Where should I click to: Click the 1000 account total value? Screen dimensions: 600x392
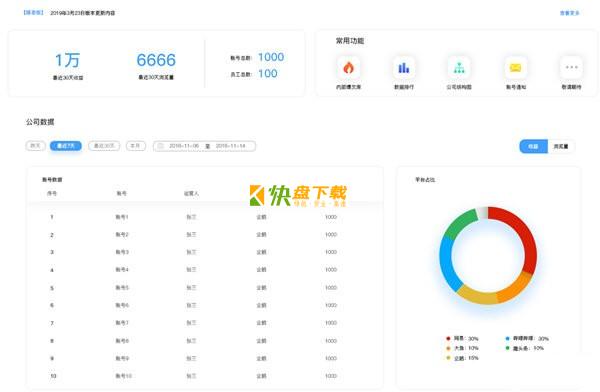click(x=271, y=57)
